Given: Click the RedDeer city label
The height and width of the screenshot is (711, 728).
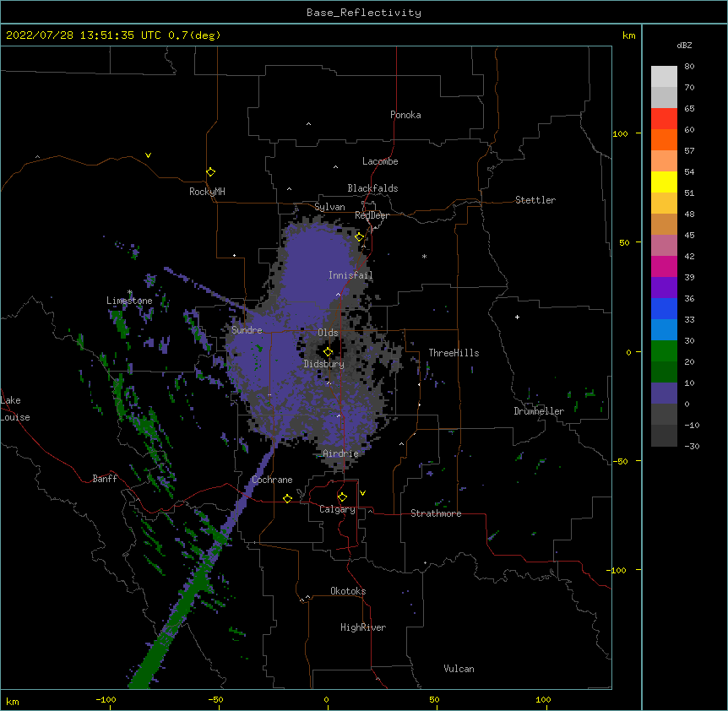Looking at the screenshot, I should (x=372, y=215).
